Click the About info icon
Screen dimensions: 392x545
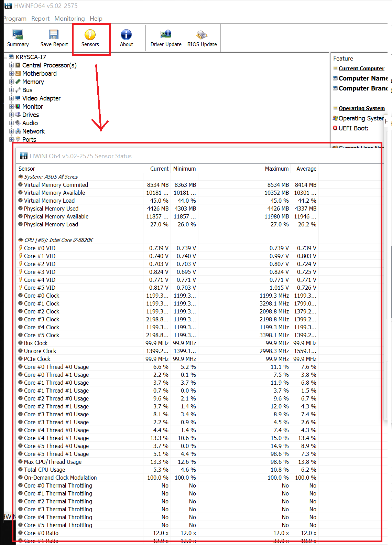click(126, 34)
